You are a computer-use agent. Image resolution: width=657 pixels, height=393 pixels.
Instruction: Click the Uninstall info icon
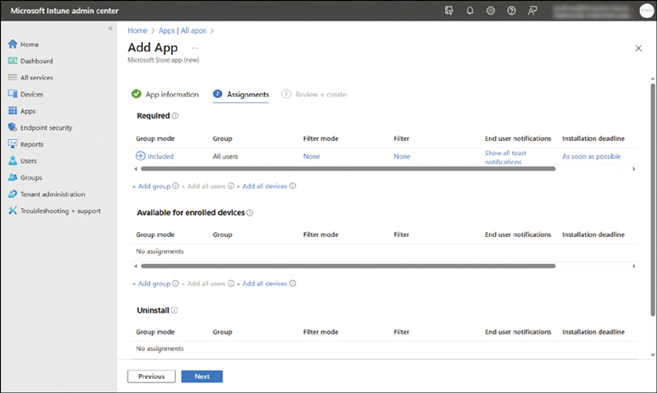click(x=174, y=310)
